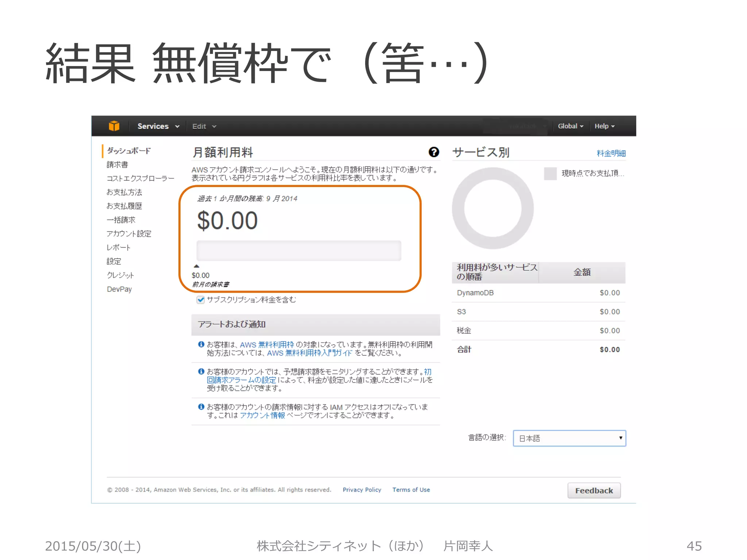Open 設定 in the sidebar
The height and width of the screenshot is (560, 747).
point(114,261)
